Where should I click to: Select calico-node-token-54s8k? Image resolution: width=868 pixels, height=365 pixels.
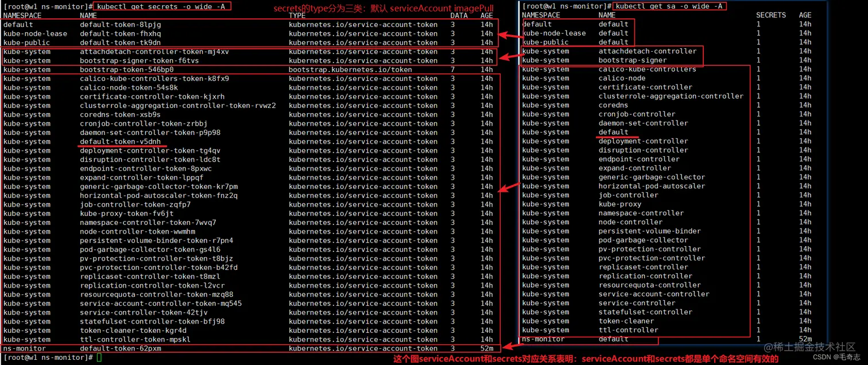(x=129, y=88)
